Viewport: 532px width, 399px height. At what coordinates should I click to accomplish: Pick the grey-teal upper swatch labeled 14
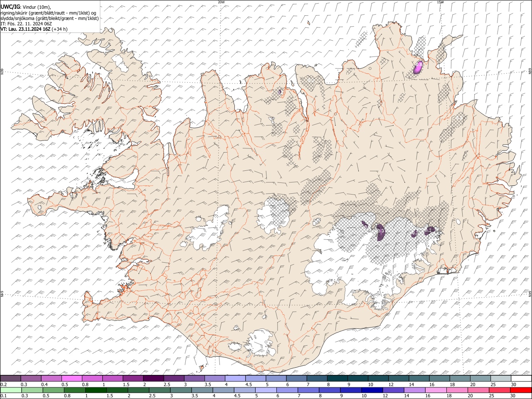click(419, 378)
